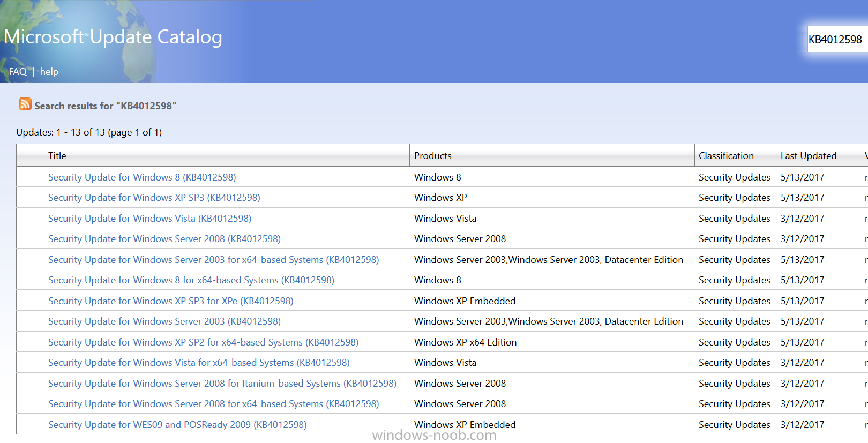
Task: Click the Search results for "KB4012598" heading
Action: [105, 106]
